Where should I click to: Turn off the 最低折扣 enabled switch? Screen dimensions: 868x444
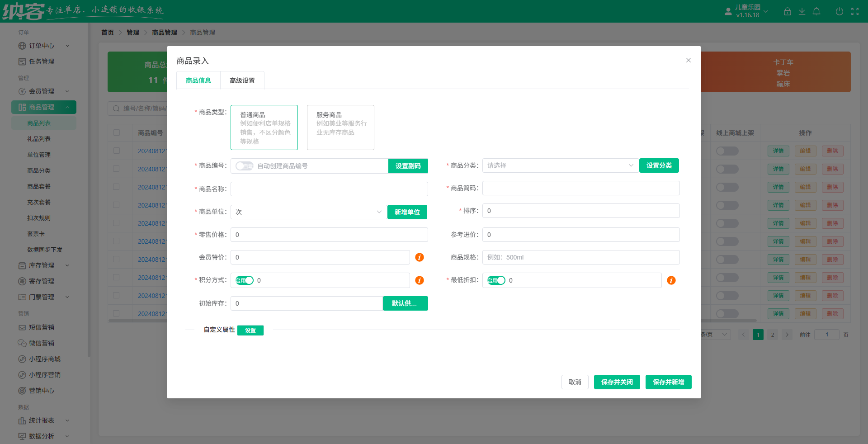[x=496, y=280]
